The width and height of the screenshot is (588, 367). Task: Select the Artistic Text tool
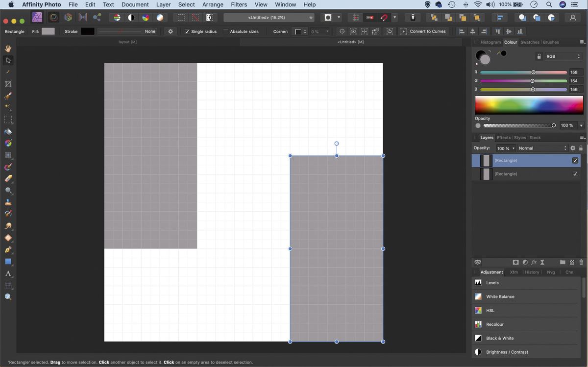pyautogui.click(x=8, y=273)
